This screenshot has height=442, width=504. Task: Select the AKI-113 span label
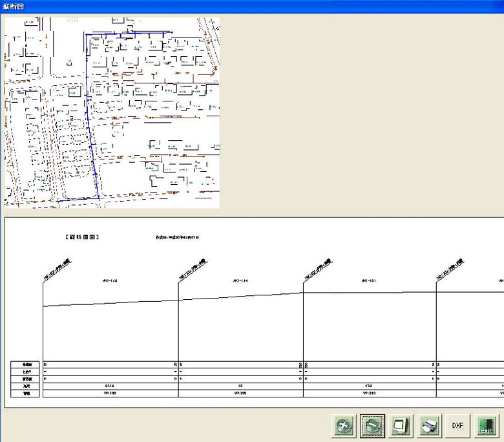coord(110,281)
